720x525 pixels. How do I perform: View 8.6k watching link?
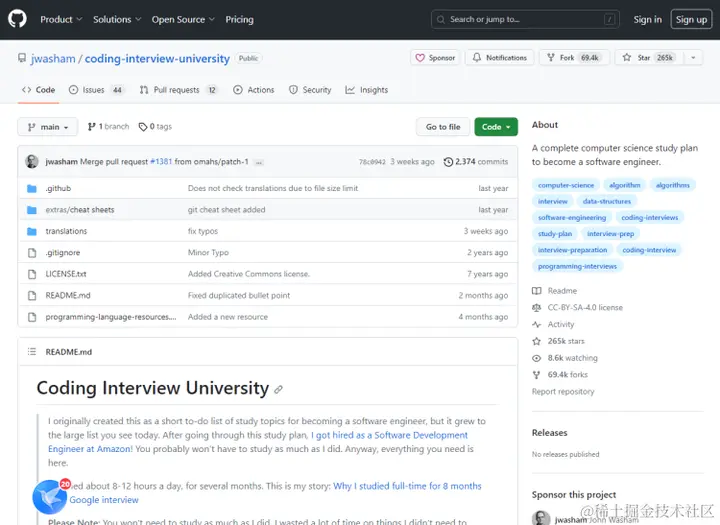565,358
